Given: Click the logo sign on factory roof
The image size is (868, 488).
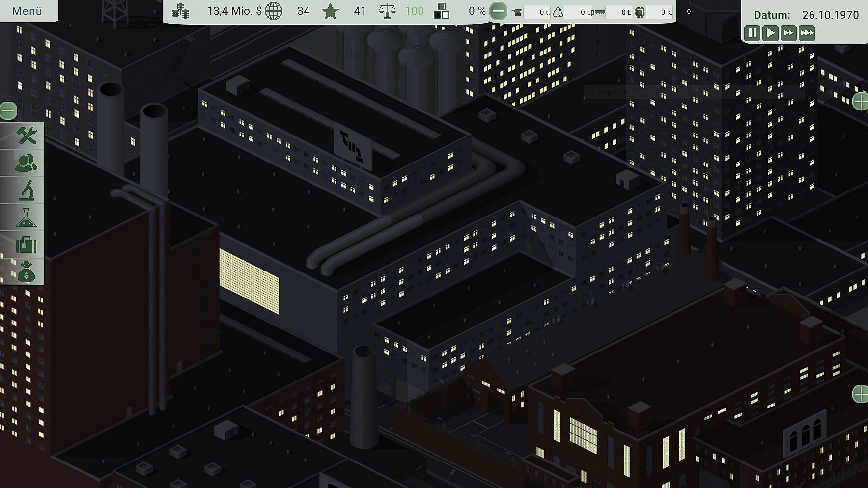Looking at the screenshot, I should (x=353, y=147).
